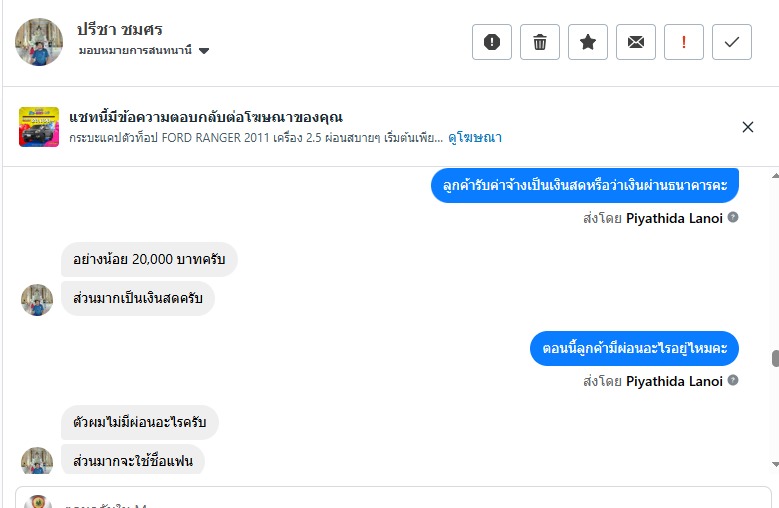
Task: Mark conversation done with checkmark icon
Action: tap(732, 42)
